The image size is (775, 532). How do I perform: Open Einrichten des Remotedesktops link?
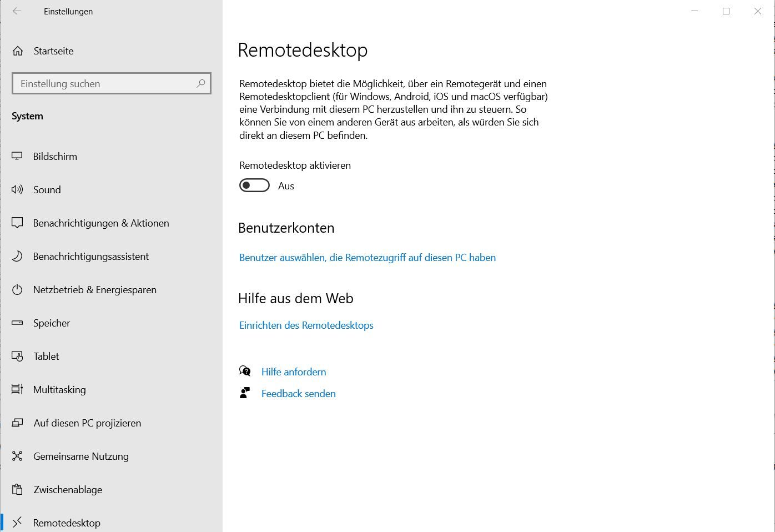306,325
